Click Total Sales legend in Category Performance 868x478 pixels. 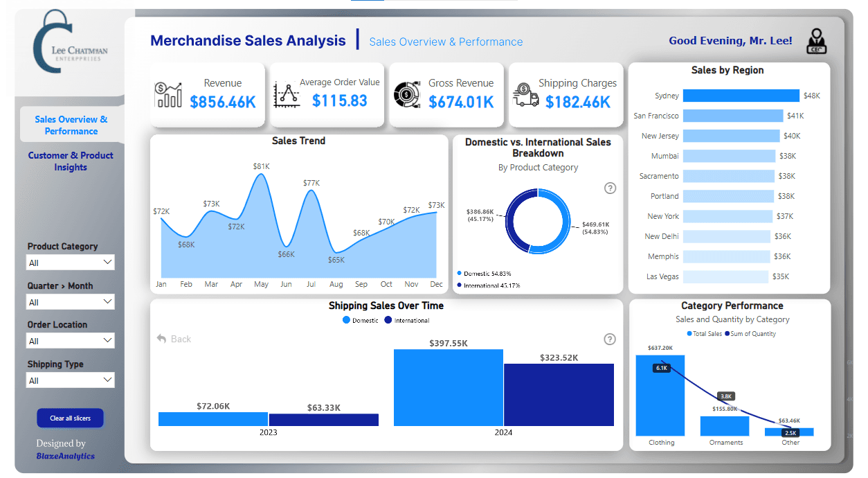pyautogui.click(x=705, y=334)
